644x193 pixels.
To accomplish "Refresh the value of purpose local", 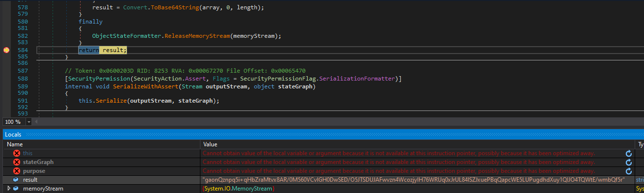I will (x=628, y=171).
